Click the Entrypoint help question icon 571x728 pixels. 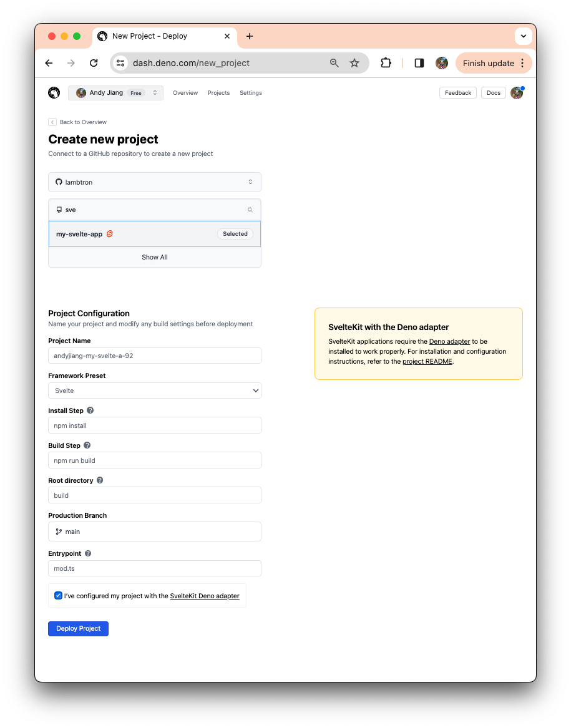[88, 553]
